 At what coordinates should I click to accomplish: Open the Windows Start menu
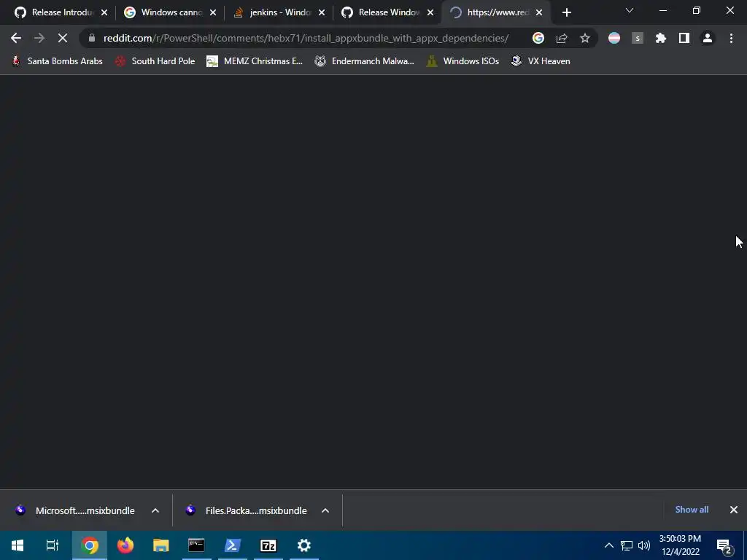point(18,545)
